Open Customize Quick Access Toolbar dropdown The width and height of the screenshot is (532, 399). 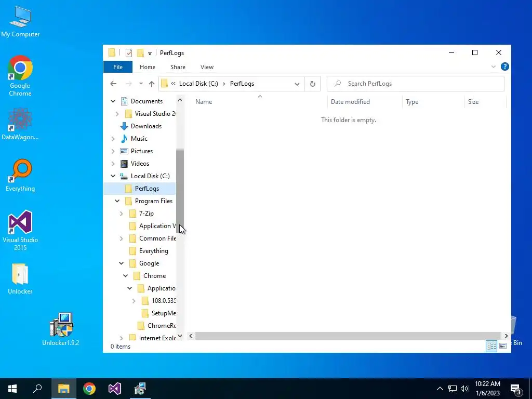[x=150, y=54]
